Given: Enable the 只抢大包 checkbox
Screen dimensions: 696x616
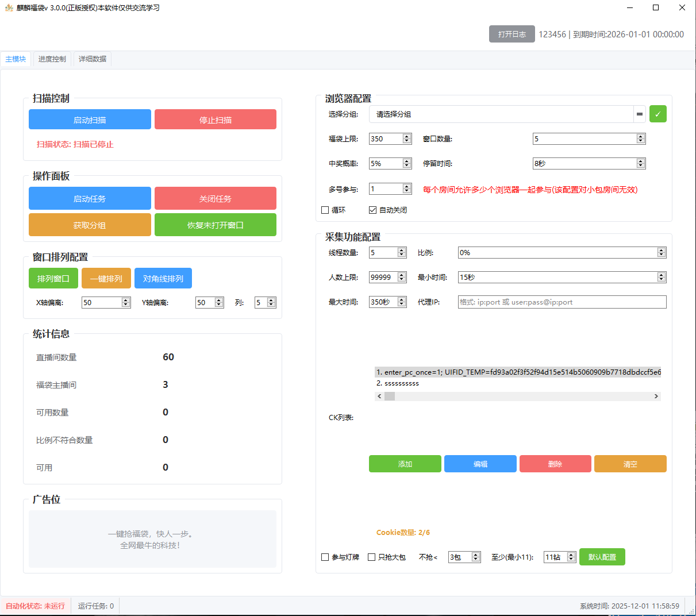Looking at the screenshot, I should tap(372, 557).
